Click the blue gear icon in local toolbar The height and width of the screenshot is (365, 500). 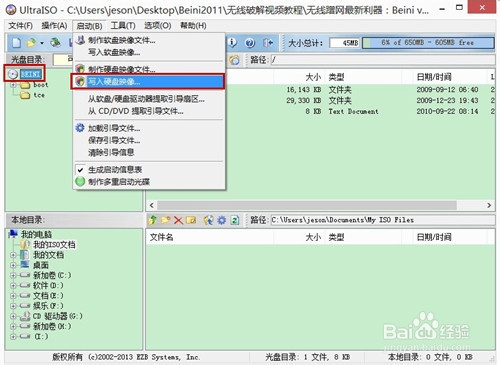pyautogui.click(x=222, y=220)
